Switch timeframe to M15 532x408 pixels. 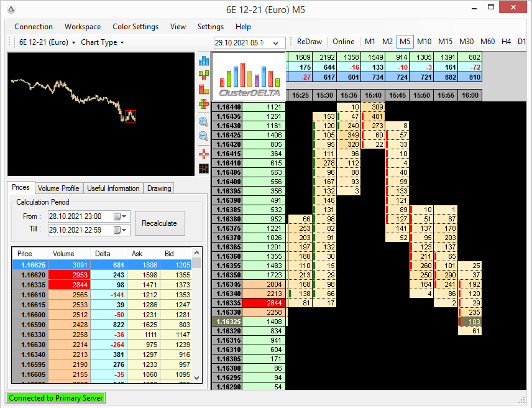click(x=445, y=42)
